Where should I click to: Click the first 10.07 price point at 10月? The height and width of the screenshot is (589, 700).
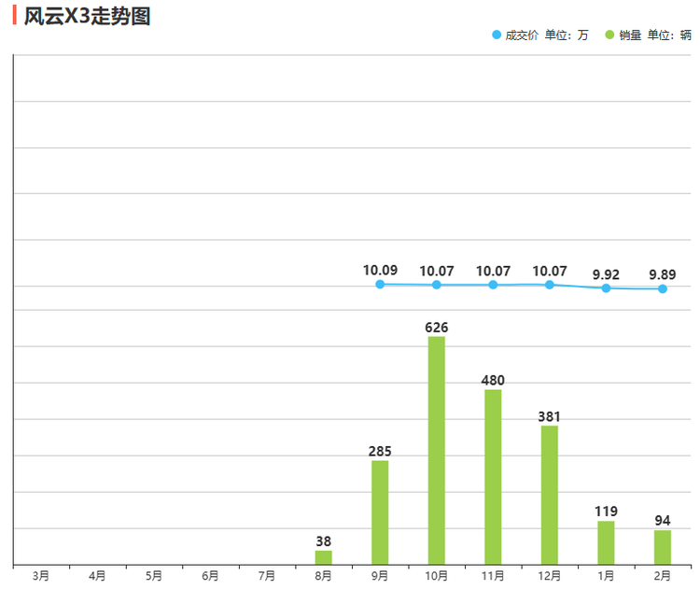[x=437, y=285]
